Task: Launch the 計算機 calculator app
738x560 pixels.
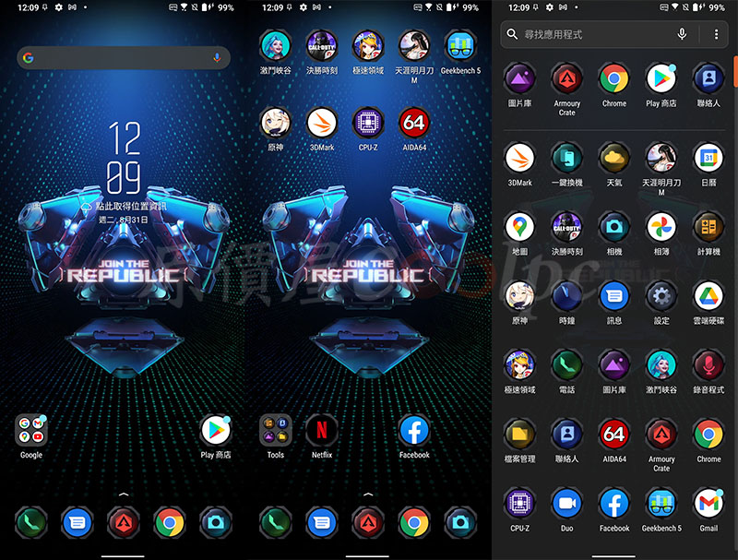Action: 708,227
